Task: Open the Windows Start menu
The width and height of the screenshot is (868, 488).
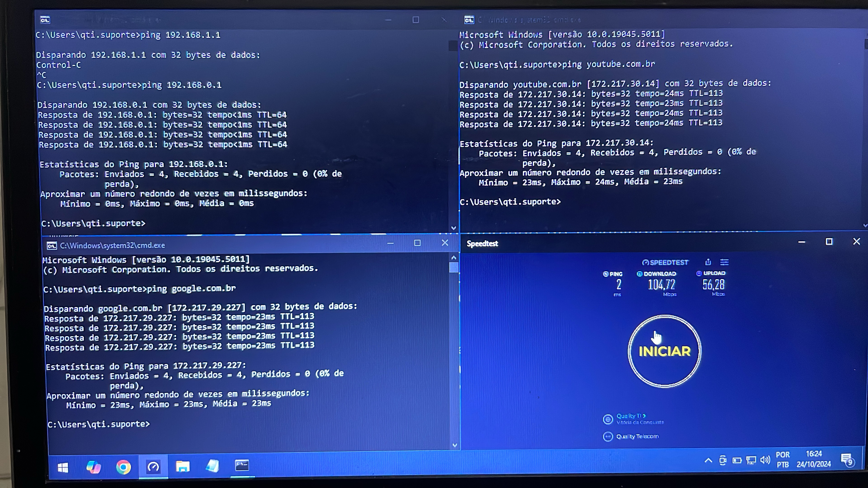Action: pyautogui.click(x=63, y=467)
